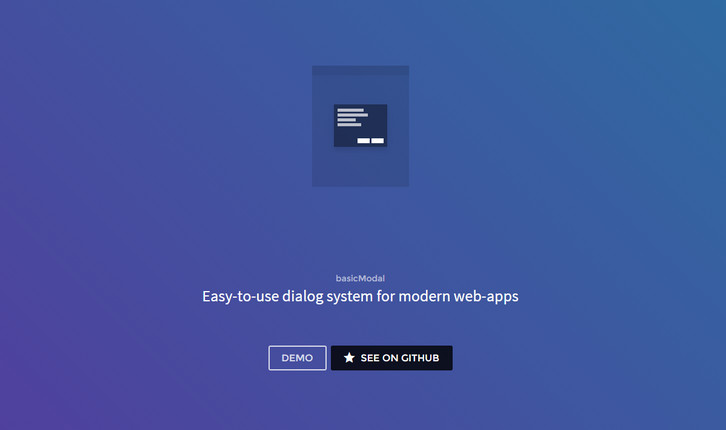Click left white button inside illustrated modal

(x=364, y=140)
